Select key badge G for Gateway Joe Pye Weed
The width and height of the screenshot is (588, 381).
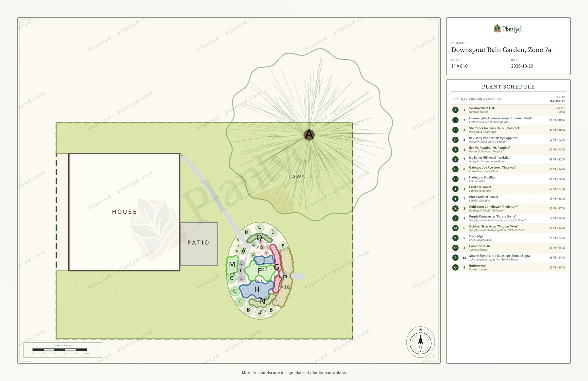[455, 169]
